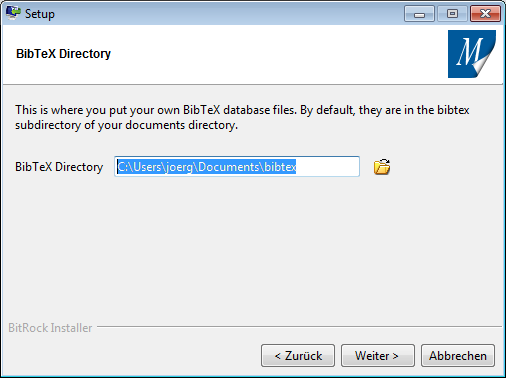Maximize the Setup window

click(x=452, y=14)
